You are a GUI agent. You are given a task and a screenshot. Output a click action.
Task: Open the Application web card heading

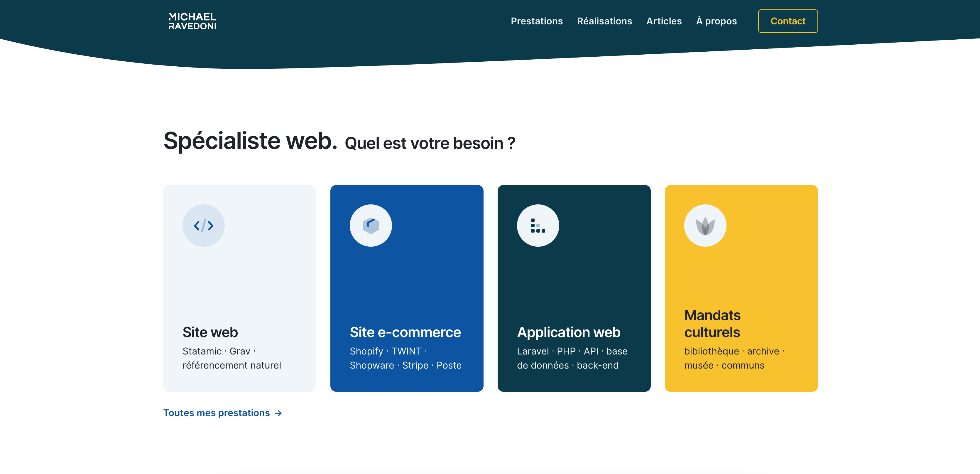click(568, 332)
